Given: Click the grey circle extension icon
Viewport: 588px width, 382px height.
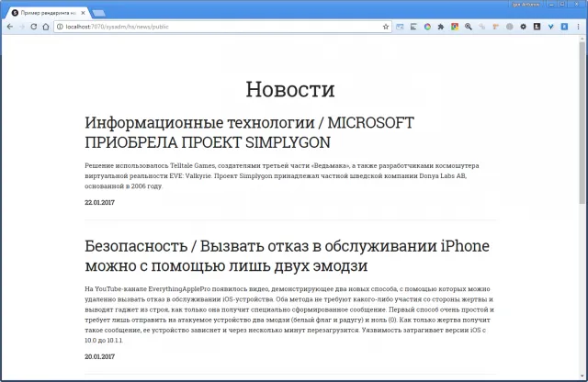Looking at the screenshot, I should pyautogui.click(x=510, y=27).
